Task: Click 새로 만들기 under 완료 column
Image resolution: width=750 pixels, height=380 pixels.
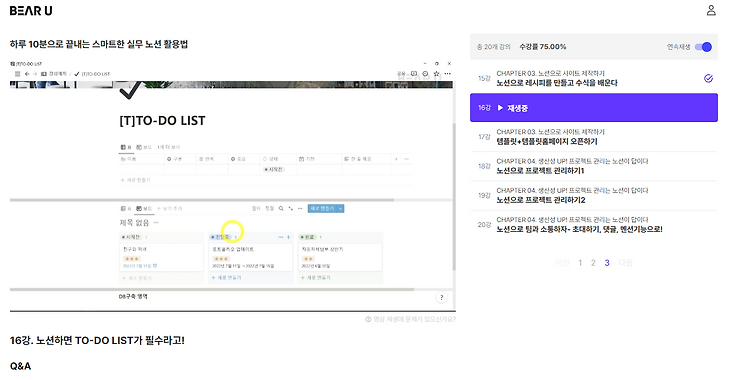Action: click(x=316, y=278)
